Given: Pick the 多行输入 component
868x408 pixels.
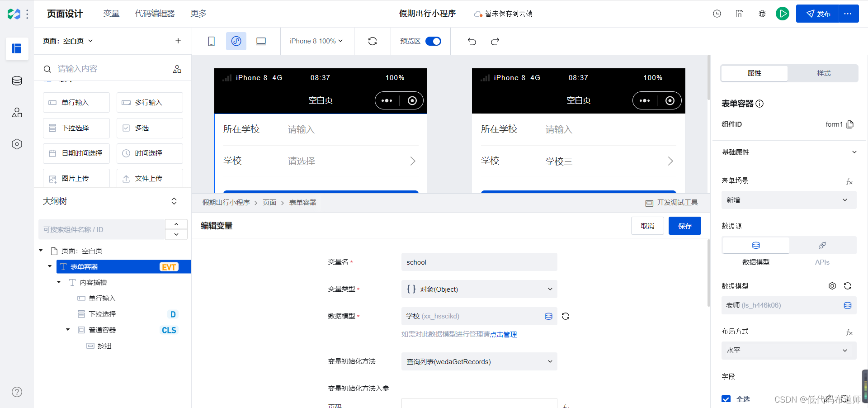Looking at the screenshot, I should point(150,103).
